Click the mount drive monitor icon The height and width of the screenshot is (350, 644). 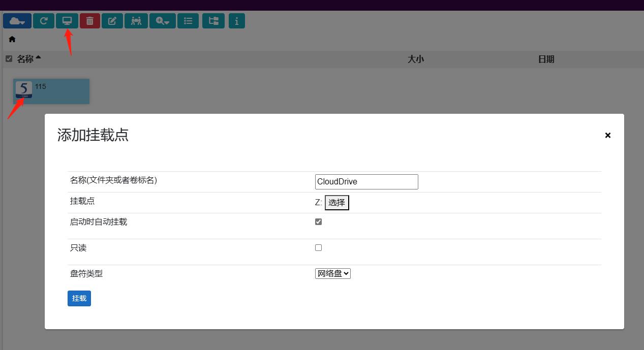coord(67,21)
